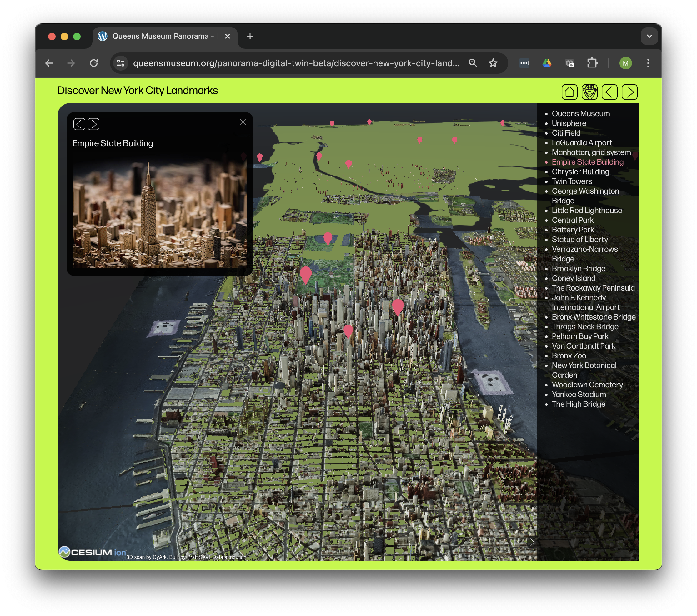Select George Washington Bridge landmark
Image resolution: width=697 pixels, height=616 pixels.
pyautogui.click(x=585, y=196)
